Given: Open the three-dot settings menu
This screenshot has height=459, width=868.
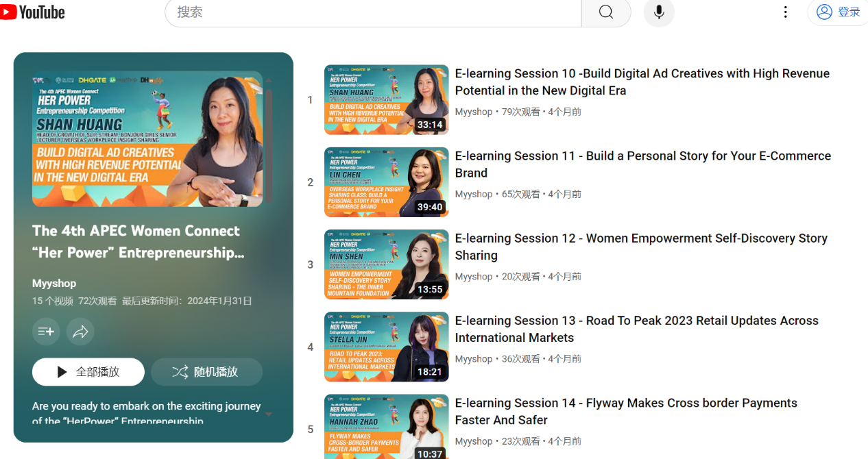Looking at the screenshot, I should point(786,12).
